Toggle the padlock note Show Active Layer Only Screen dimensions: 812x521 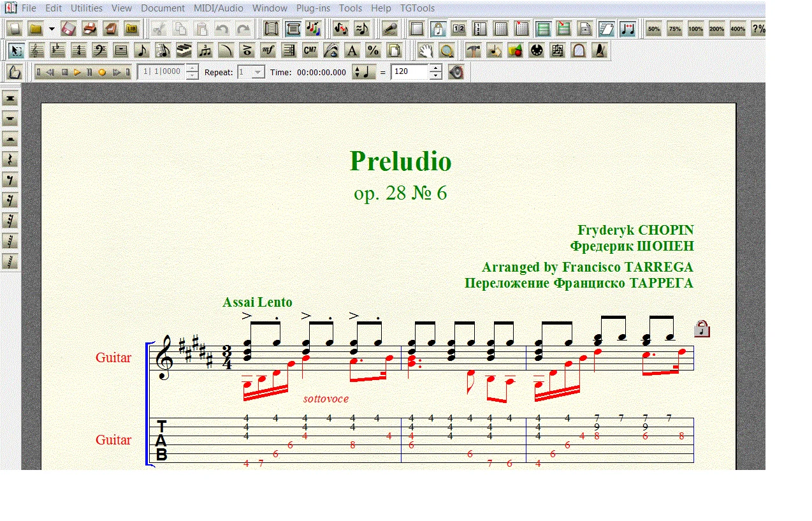pos(438,29)
